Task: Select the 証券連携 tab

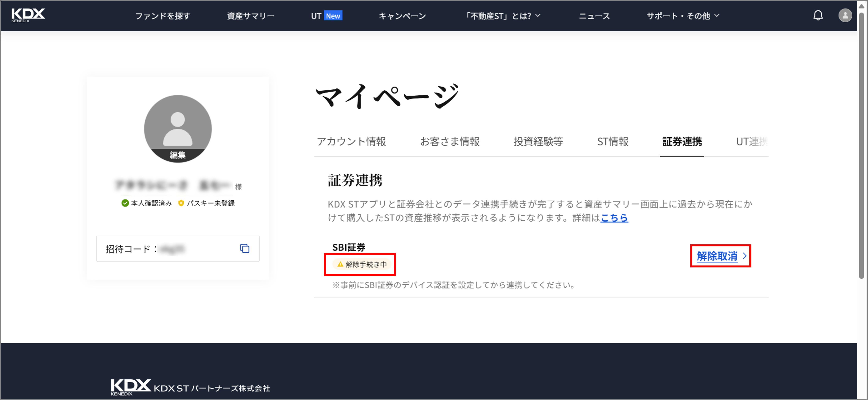Action: pyautogui.click(x=682, y=142)
